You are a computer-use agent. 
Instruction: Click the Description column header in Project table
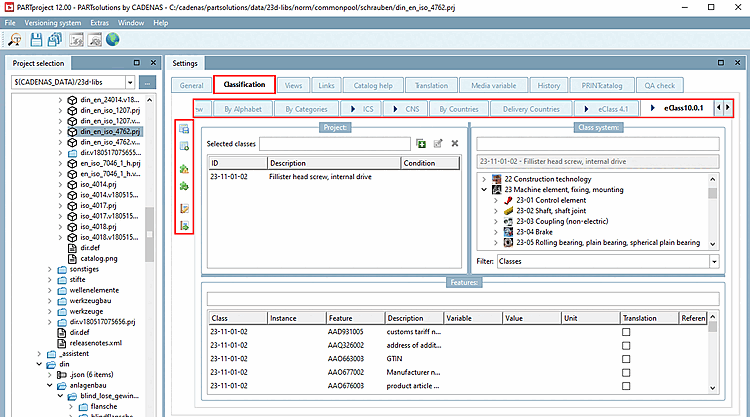334,163
